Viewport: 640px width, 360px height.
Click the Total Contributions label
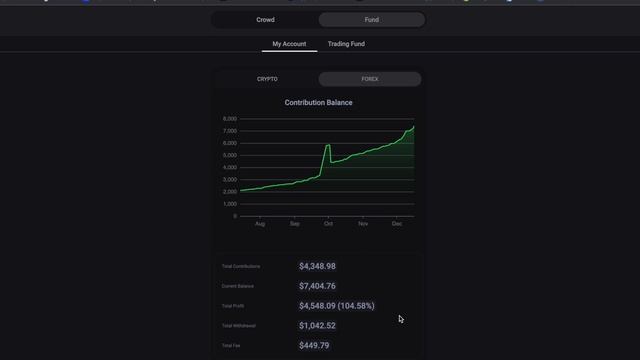[x=241, y=267]
